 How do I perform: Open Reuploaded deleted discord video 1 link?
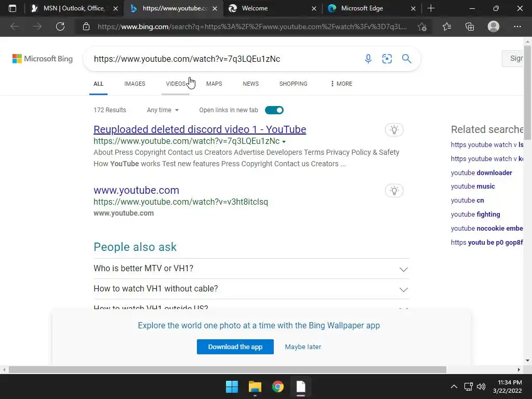(x=200, y=129)
